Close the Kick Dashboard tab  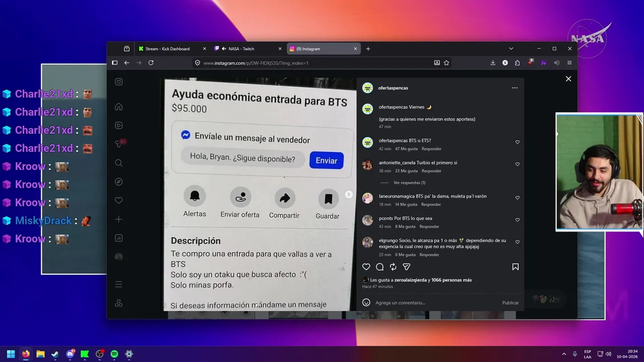[204, 49]
